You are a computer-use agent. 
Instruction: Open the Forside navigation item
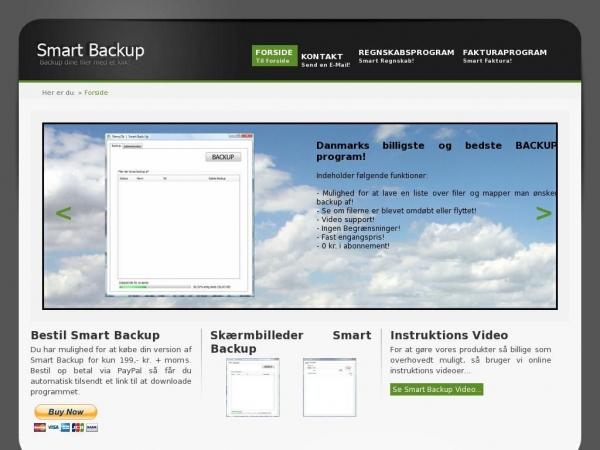click(274, 55)
